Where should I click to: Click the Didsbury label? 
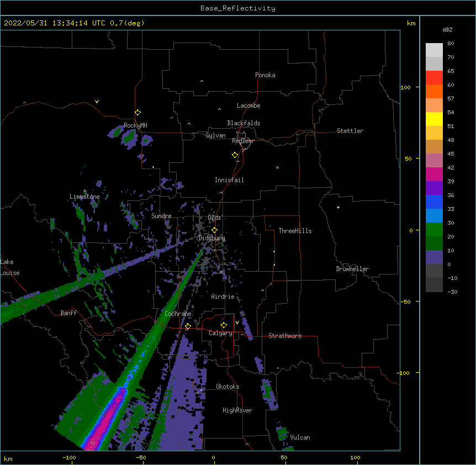click(212, 238)
